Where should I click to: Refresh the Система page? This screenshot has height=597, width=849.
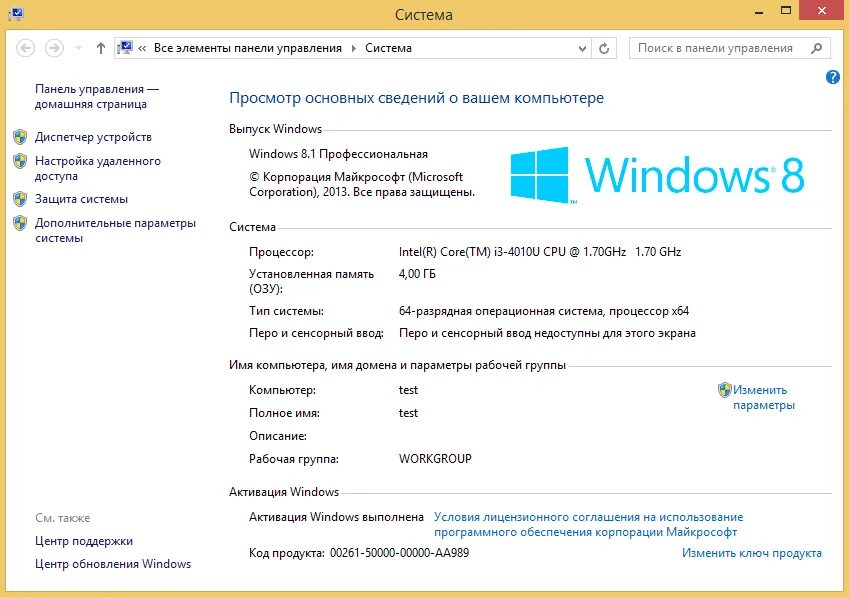point(604,48)
